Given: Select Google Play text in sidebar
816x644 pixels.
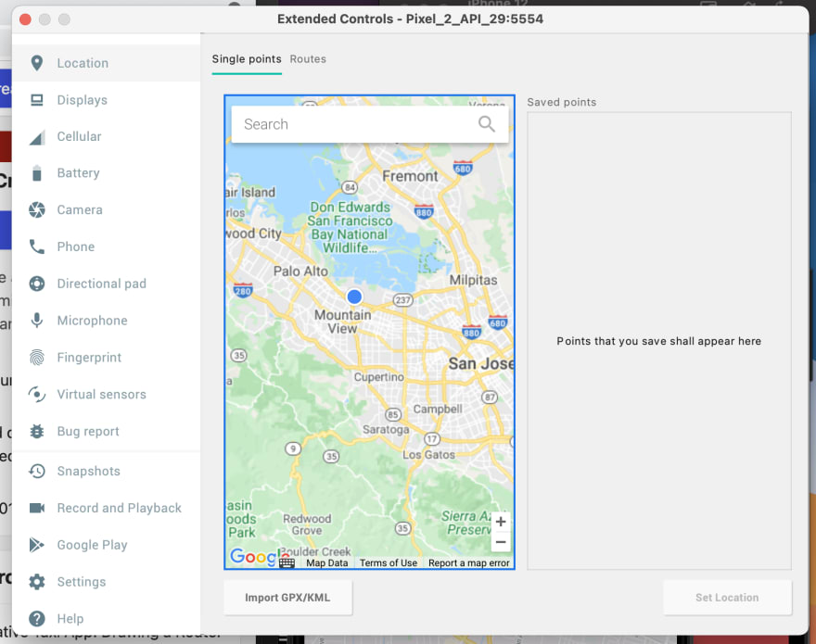Looking at the screenshot, I should 92,545.
